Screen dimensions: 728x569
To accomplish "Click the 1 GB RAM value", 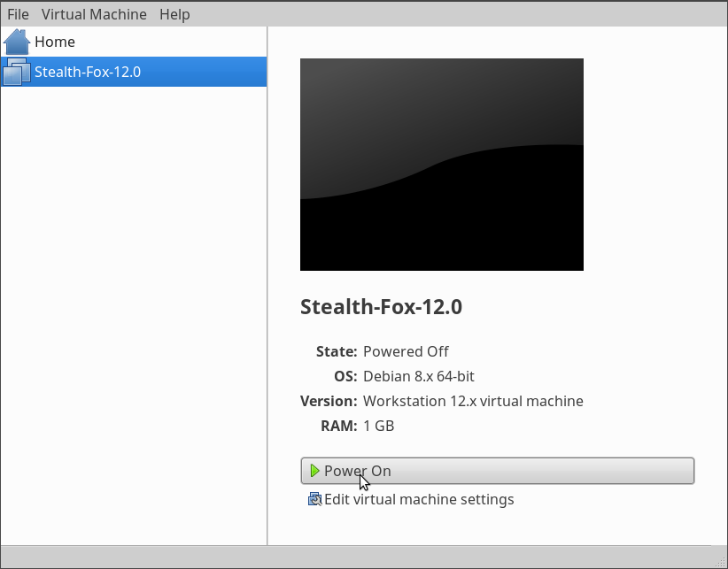I will [378, 426].
